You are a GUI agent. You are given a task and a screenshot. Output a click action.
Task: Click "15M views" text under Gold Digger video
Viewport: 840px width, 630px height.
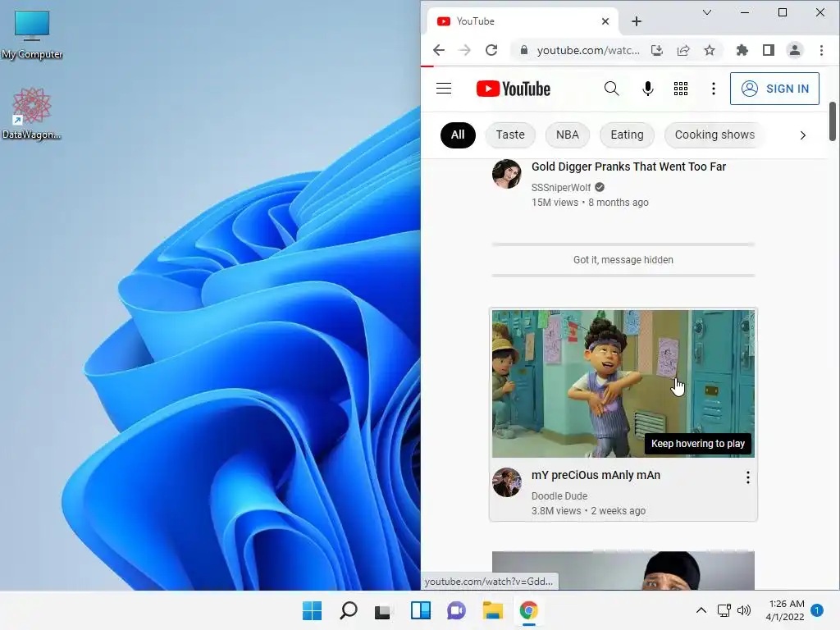click(555, 203)
